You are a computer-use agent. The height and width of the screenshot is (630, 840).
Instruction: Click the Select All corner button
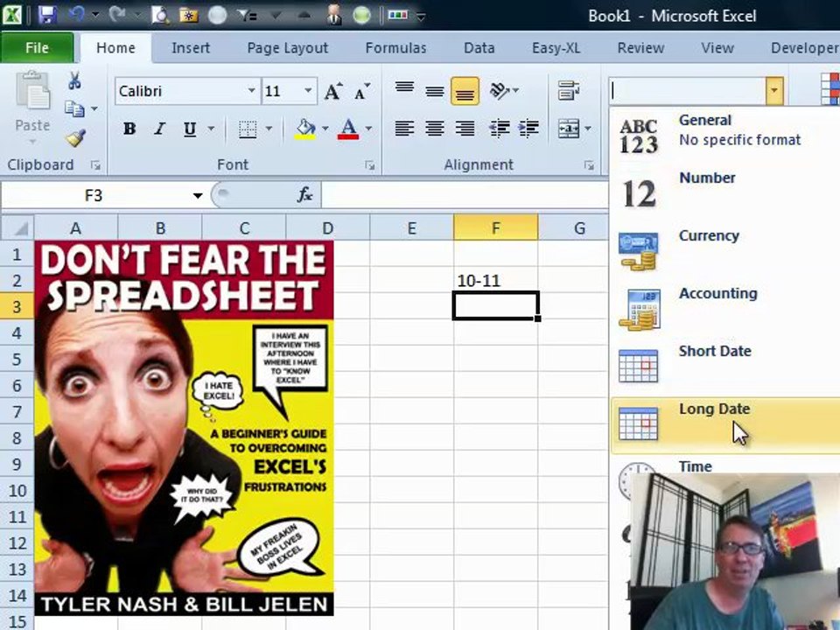pyautogui.click(x=17, y=228)
